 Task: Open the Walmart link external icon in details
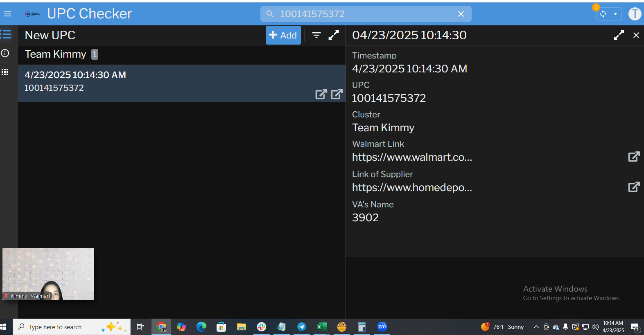(633, 157)
